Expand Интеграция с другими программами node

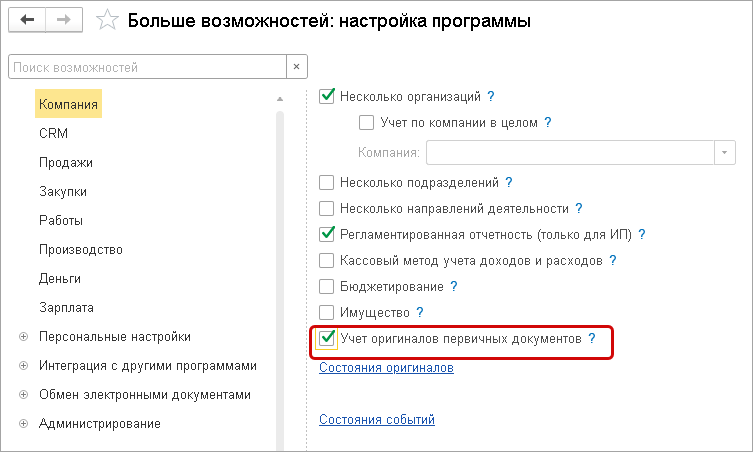coord(23,366)
